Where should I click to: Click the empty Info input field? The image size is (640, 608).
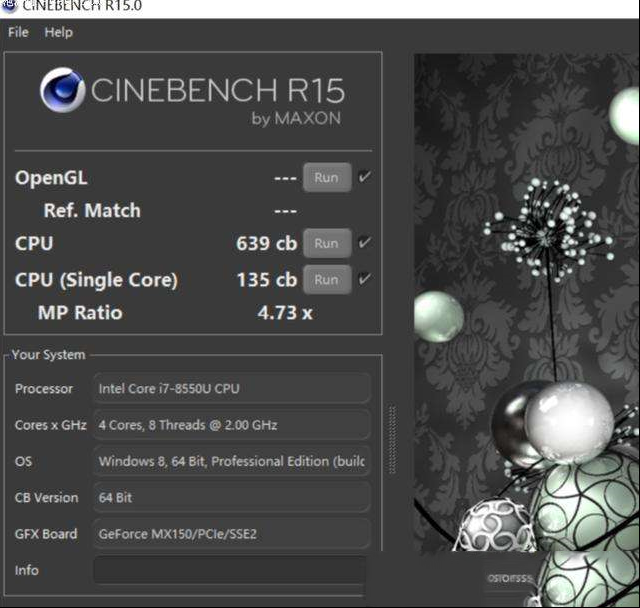pyautogui.click(x=230, y=570)
